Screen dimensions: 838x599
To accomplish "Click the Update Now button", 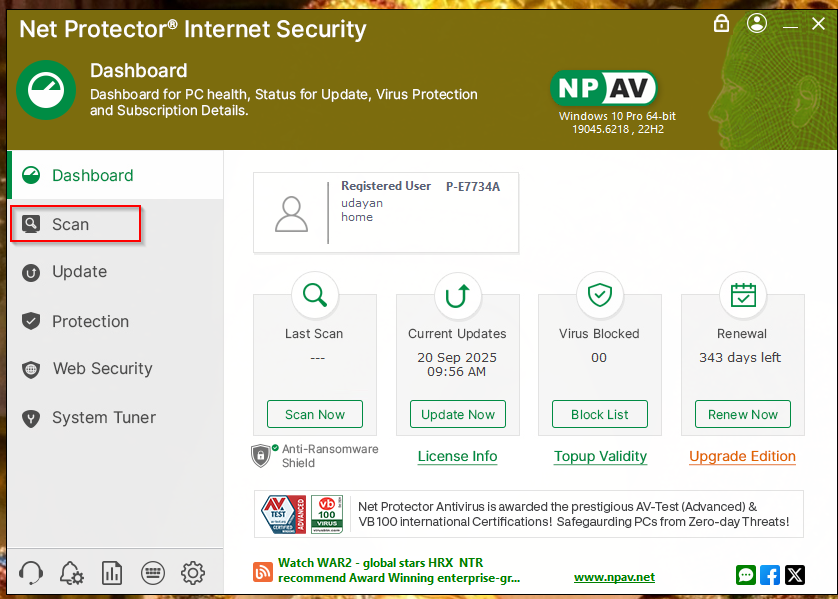I will coord(458,414).
